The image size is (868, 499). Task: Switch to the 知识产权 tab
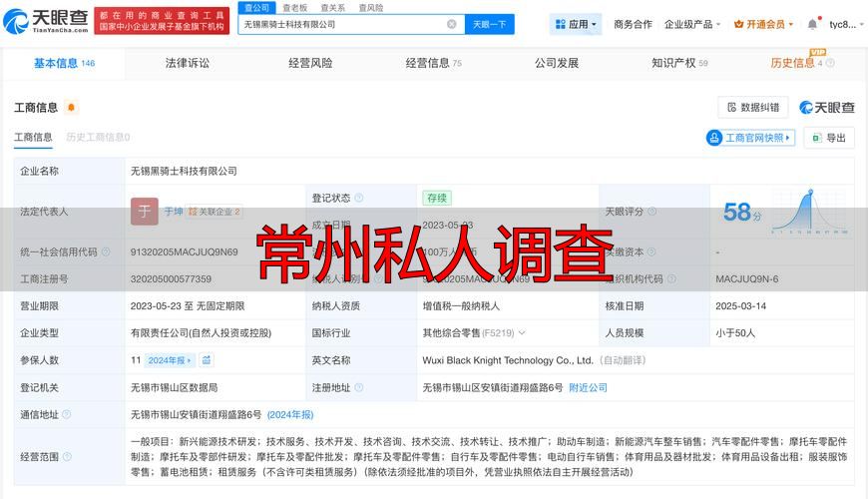click(x=679, y=63)
